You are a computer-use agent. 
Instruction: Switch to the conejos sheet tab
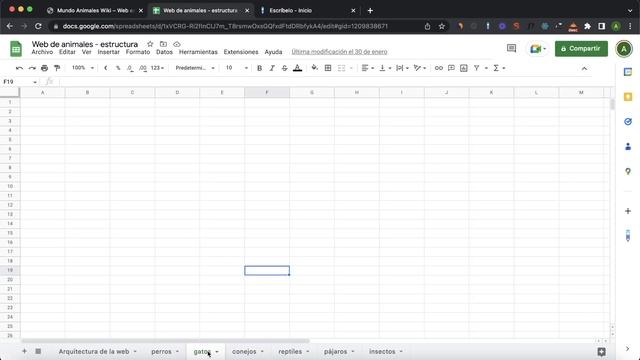(x=244, y=351)
